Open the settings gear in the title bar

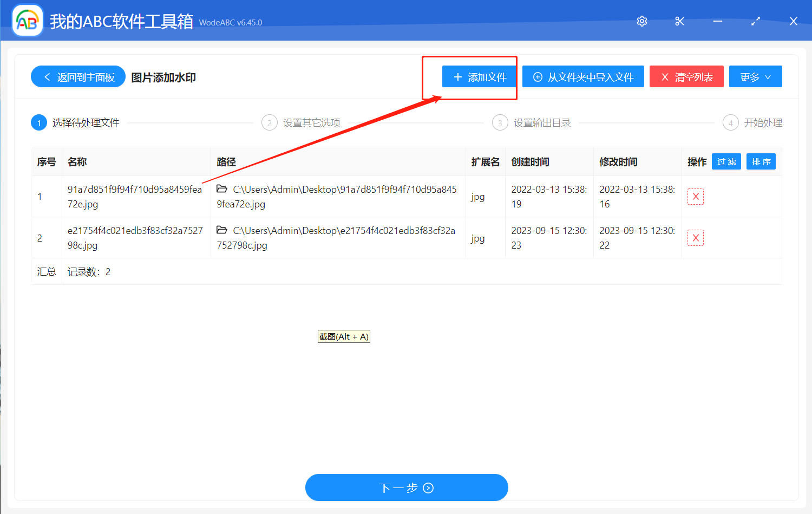pos(641,21)
